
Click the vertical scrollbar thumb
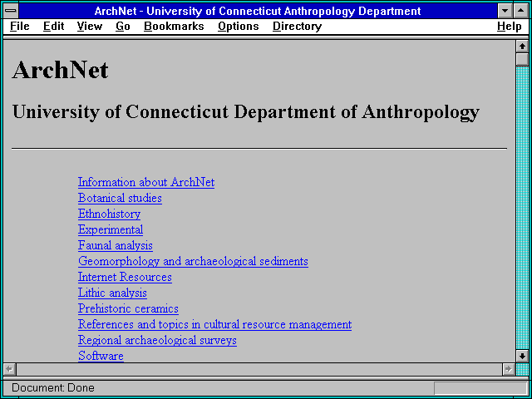click(x=522, y=59)
